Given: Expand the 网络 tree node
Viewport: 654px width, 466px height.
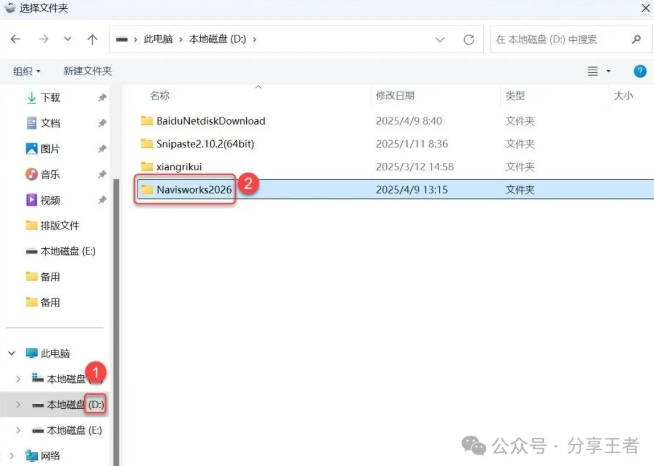Looking at the screenshot, I should pyautogui.click(x=12, y=456).
